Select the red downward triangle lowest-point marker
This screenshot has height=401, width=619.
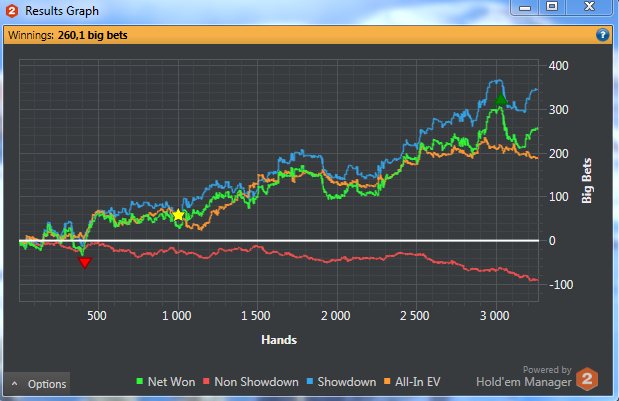click(x=85, y=262)
